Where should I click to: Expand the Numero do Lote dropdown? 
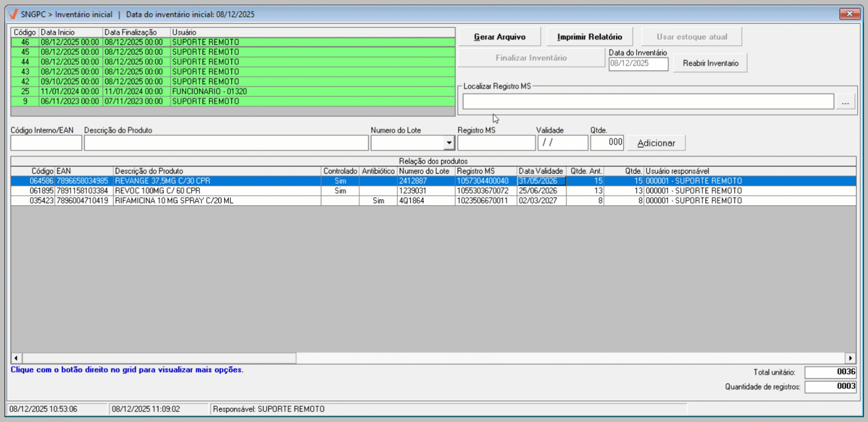(x=449, y=143)
